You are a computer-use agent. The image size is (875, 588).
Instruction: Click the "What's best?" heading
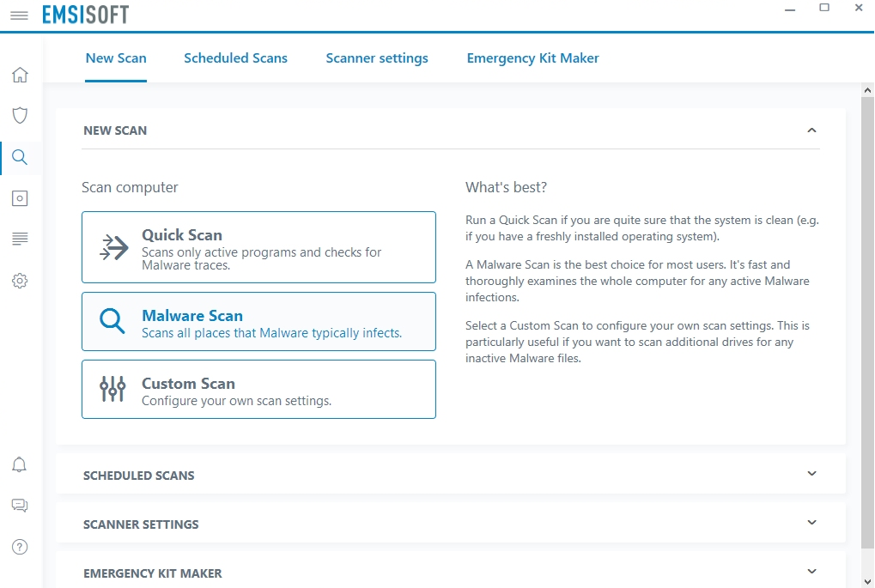[x=506, y=187]
